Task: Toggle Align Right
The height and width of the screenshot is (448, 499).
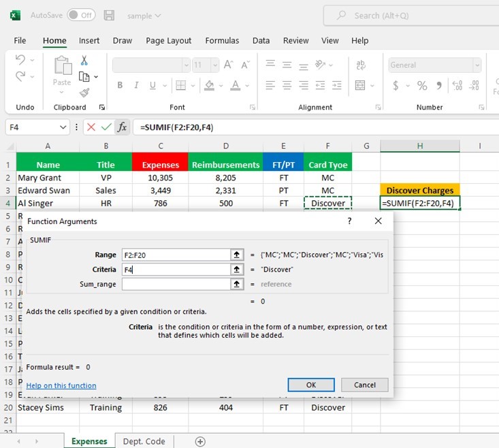Action: (x=304, y=85)
